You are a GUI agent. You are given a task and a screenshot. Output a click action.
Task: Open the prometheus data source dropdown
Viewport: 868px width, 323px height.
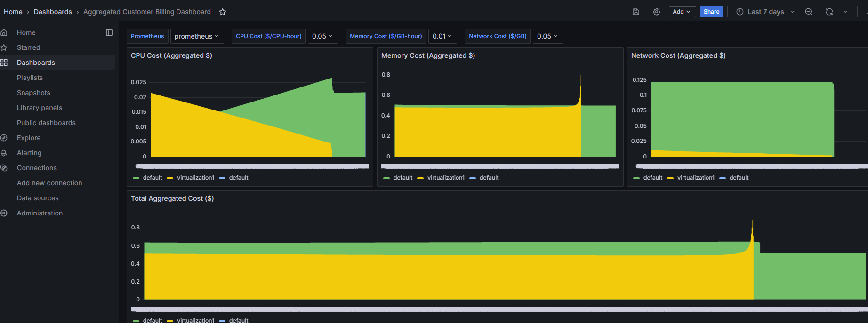pyautogui.click(x=197, y=36)
